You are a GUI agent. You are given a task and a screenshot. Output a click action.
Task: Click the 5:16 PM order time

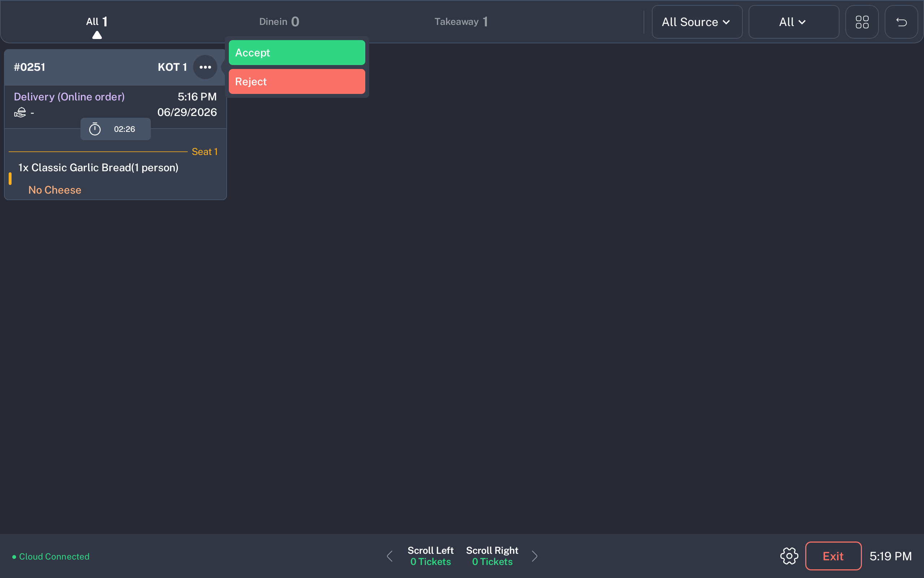tap(197, 97)
